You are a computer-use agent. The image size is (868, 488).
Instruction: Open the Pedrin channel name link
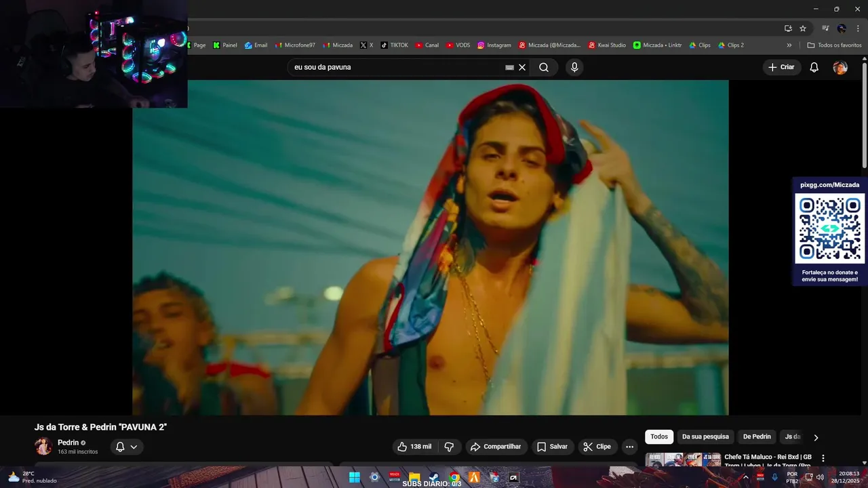68,443
